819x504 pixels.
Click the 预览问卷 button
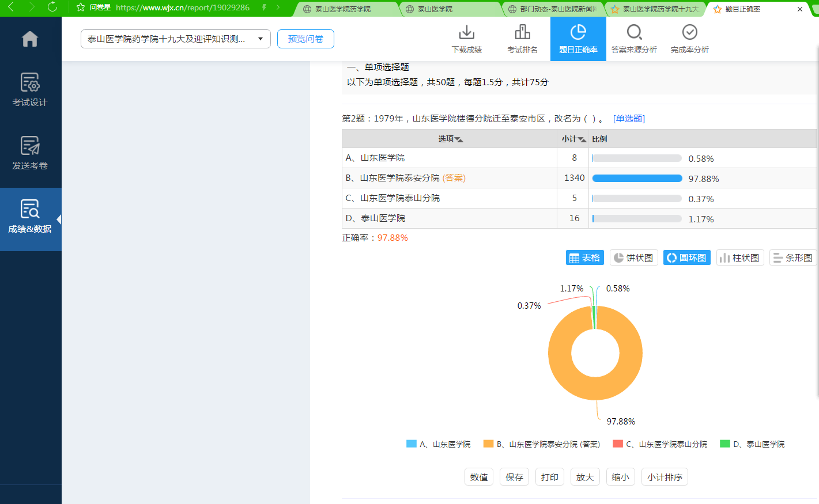[305, 39]
